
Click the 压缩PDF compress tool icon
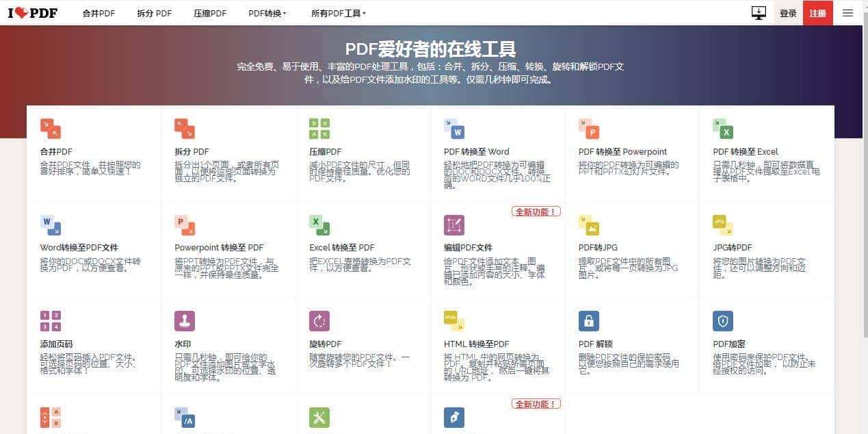point(319,128)
